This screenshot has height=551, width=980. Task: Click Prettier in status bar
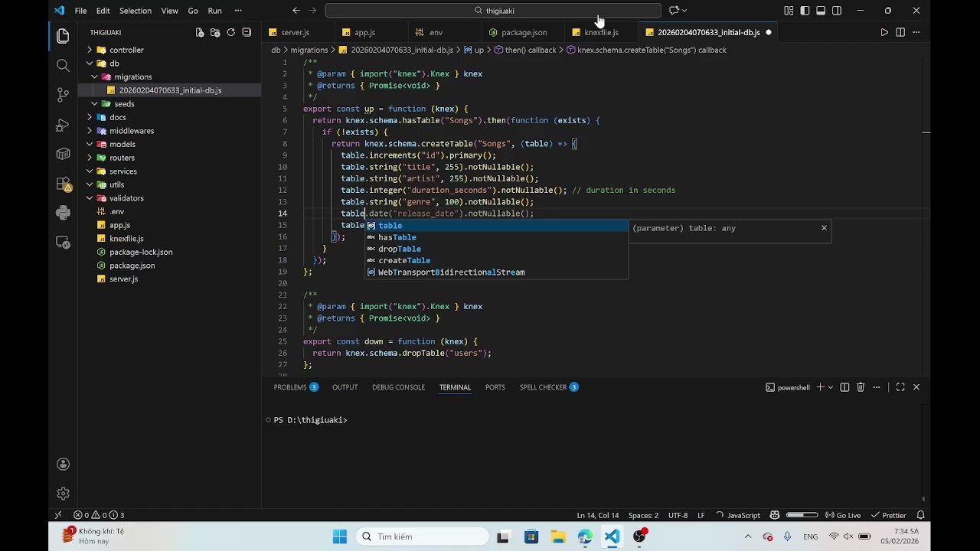[888, 515]
